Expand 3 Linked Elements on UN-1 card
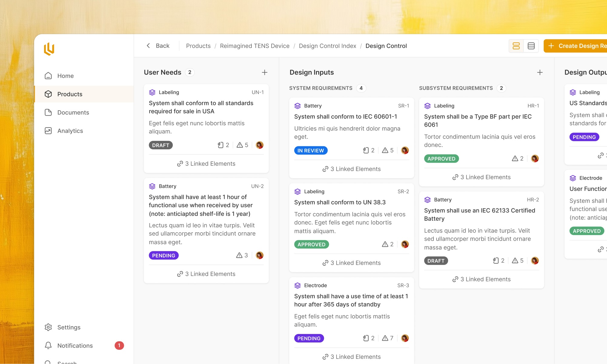This screenshot has height=364, width=607. click(206, 164)
